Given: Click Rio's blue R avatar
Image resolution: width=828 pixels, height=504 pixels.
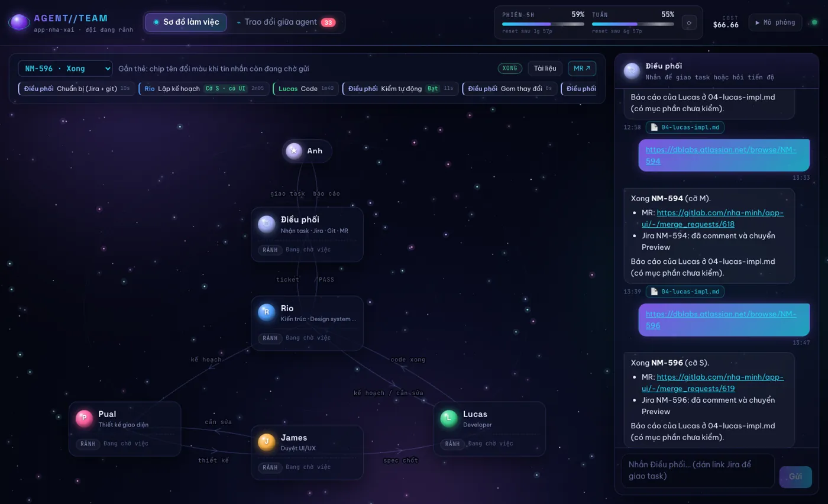Looking at the screenshot, I should coord(267,312).
